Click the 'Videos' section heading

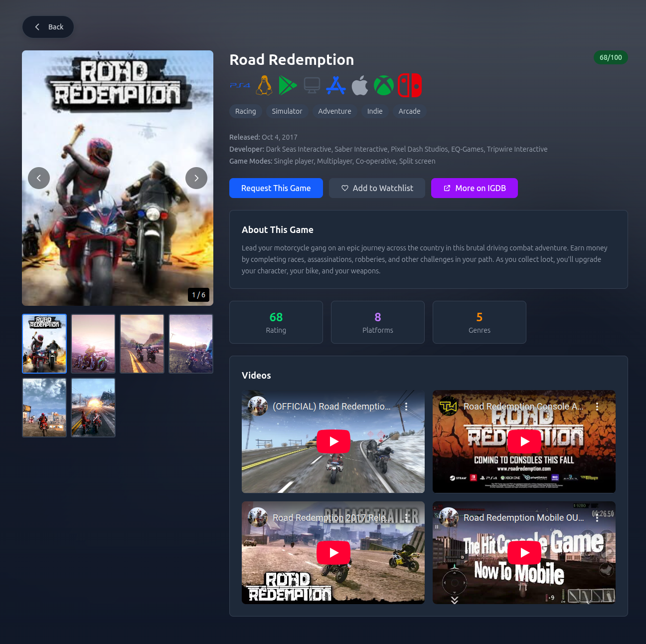tap(256, 375)
